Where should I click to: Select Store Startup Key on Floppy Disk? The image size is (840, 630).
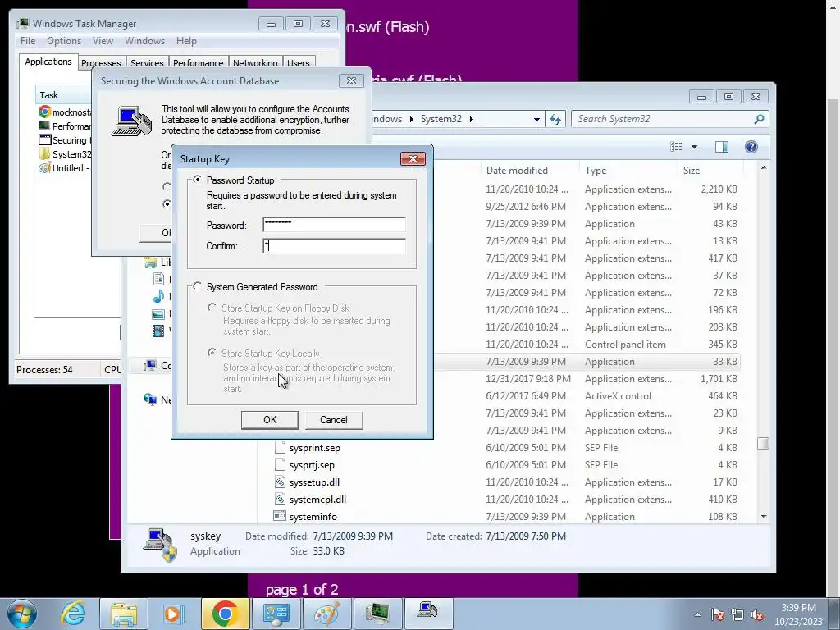(x=212, y=308)
